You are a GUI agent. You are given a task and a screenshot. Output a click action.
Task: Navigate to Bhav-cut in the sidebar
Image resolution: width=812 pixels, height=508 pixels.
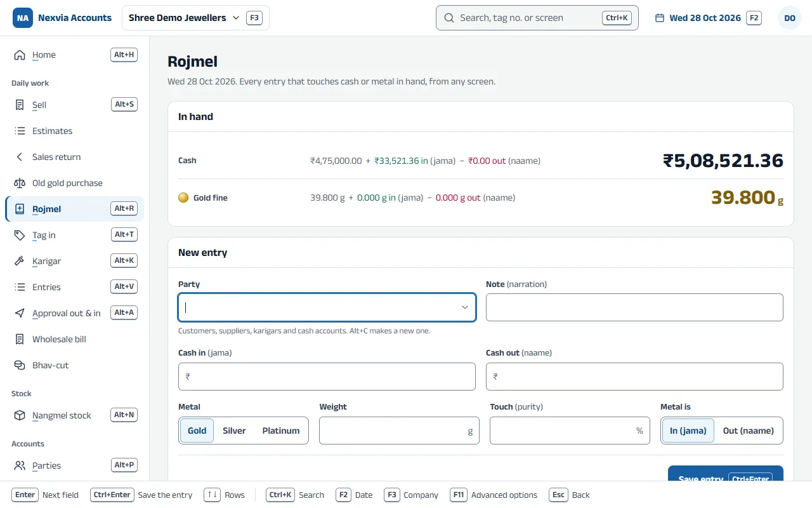tap(75, 365)
